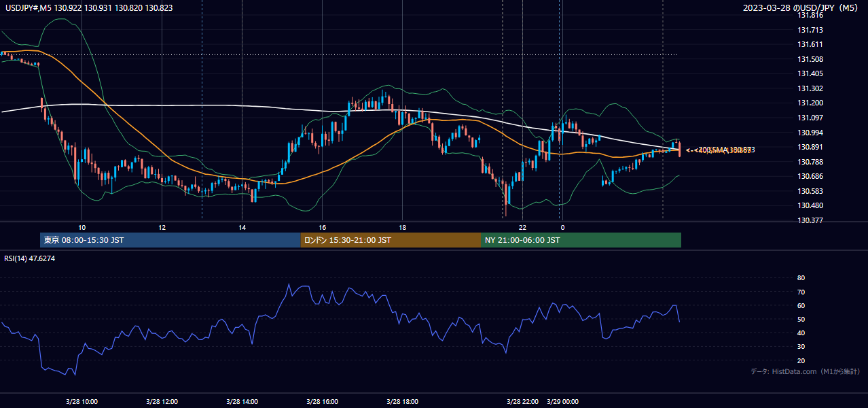
Task: Click the 3/28 22:00 time axis label
Action: (523, 401)
